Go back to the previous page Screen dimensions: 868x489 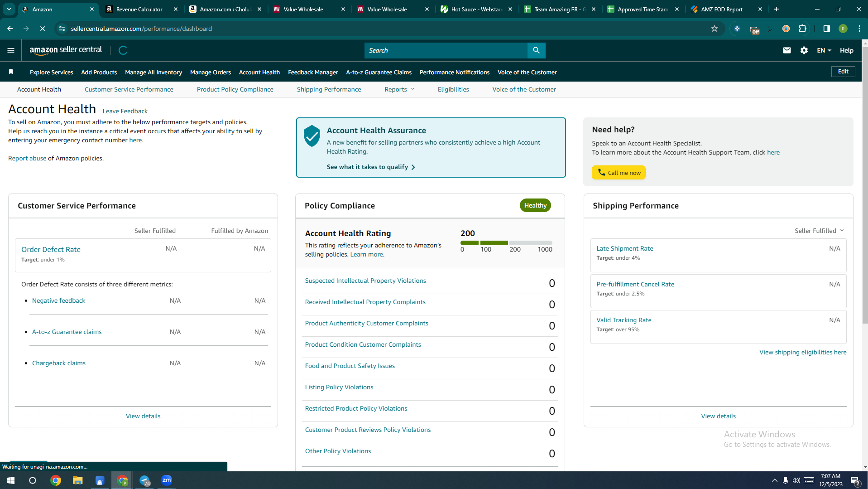click(10, 29)
